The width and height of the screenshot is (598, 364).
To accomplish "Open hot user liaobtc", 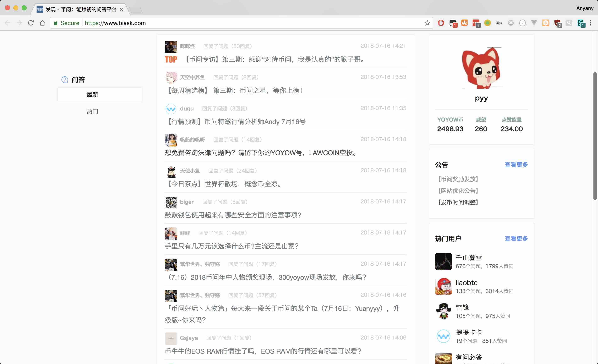I will pyautogui.click(x=466, y=282).
